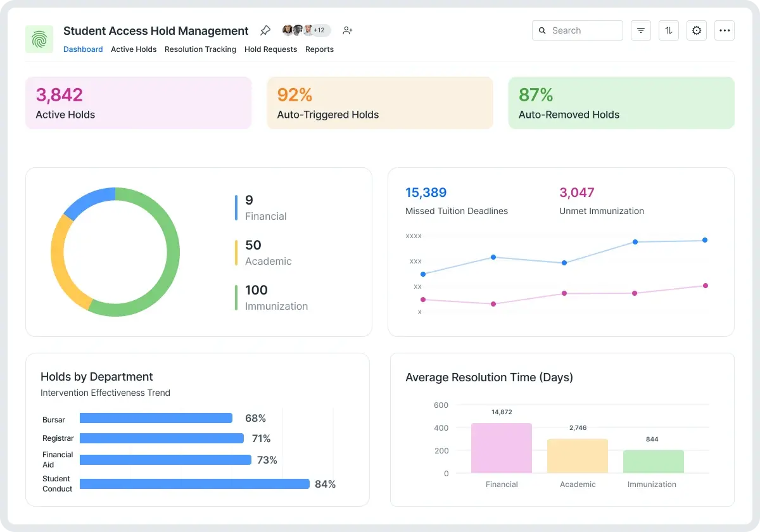This screenshot has width=760, height=532.
Task: Pin the Student Access Hold Management page
Action: [265, 30]
